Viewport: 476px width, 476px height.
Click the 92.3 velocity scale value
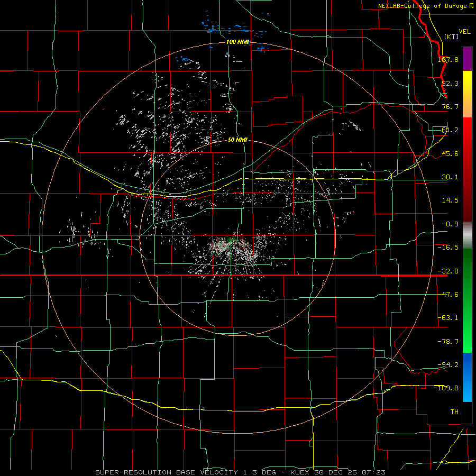[450, 83]
